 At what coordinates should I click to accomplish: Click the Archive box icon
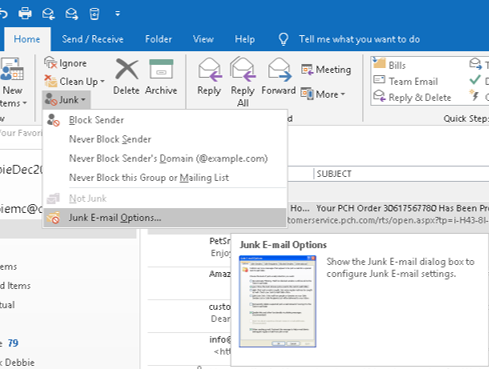(x=161, y=69)
